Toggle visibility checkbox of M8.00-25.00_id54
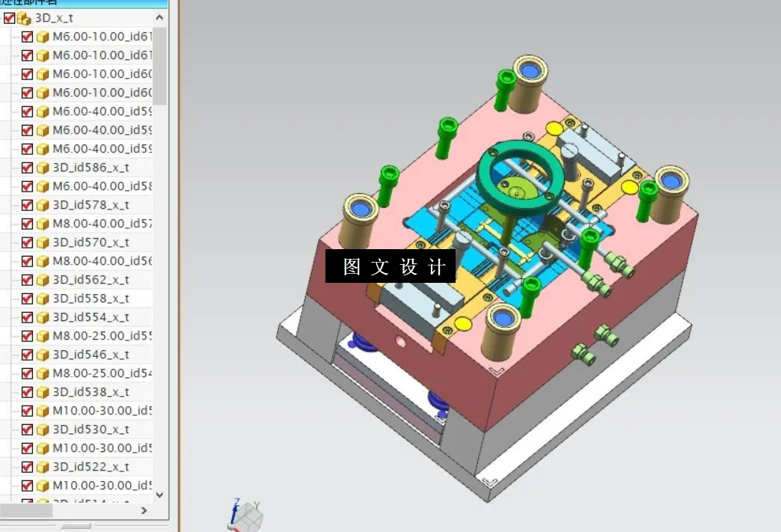Image resolution: width=781 pixels, height=532 pixels. (26, 373)
